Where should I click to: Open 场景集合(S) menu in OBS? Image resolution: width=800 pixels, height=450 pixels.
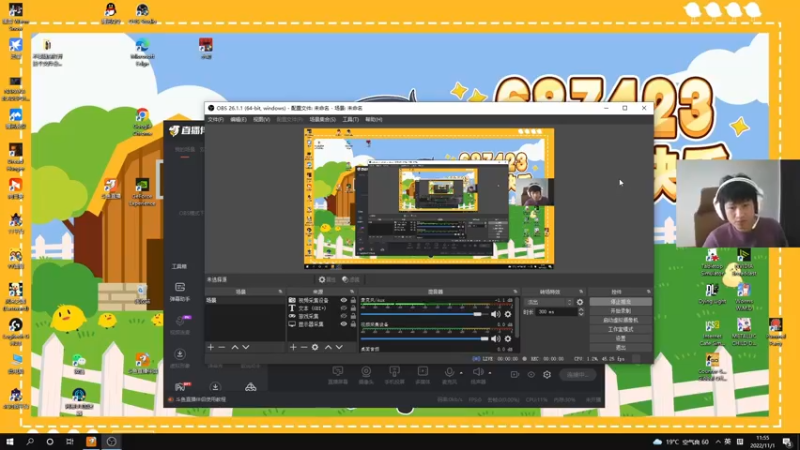[322, 119]
